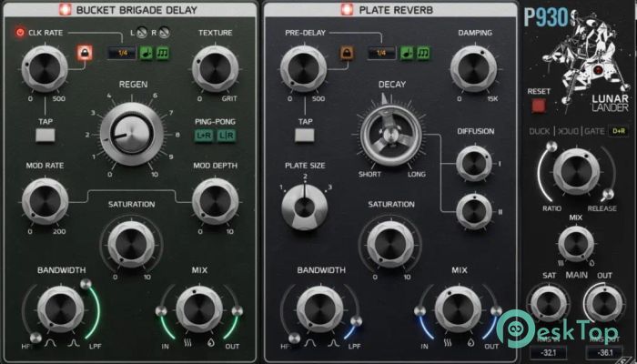Toggle the reverb pre-delay lock icon

[347, 53]
